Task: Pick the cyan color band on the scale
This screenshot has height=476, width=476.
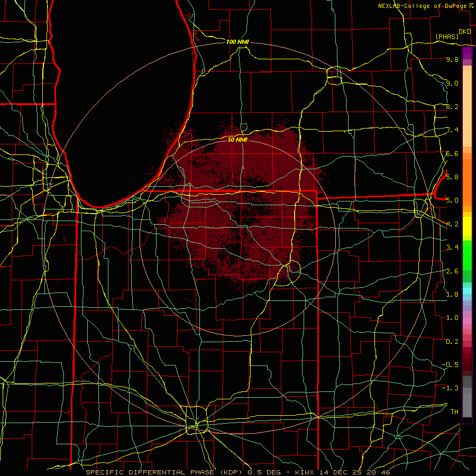Action: click(x=467, y=291)
